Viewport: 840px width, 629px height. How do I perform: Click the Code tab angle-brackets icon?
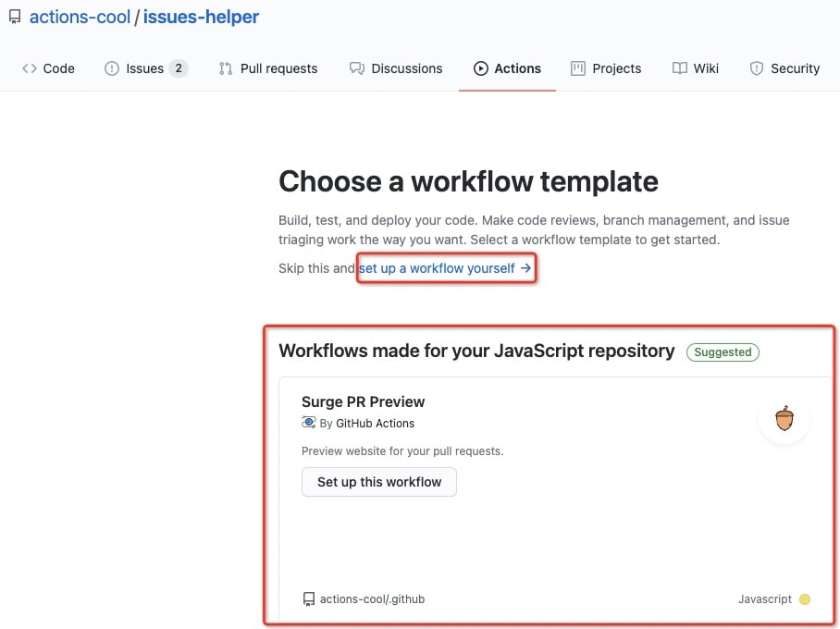[30, 68]
